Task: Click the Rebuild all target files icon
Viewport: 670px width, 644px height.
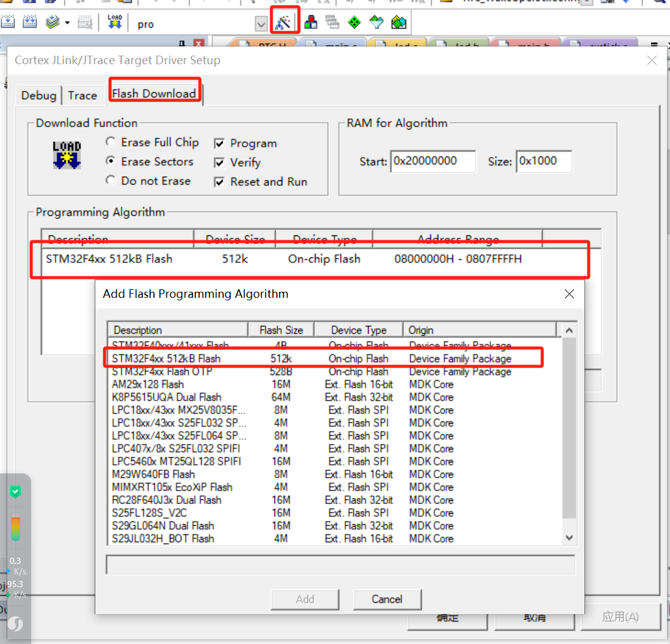Action: click(x=53, y=22)
